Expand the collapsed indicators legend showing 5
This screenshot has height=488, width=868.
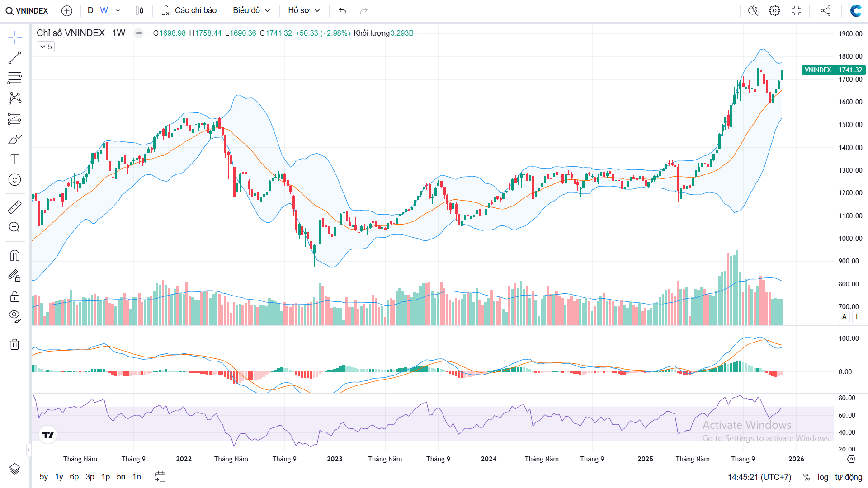point(46,47)
